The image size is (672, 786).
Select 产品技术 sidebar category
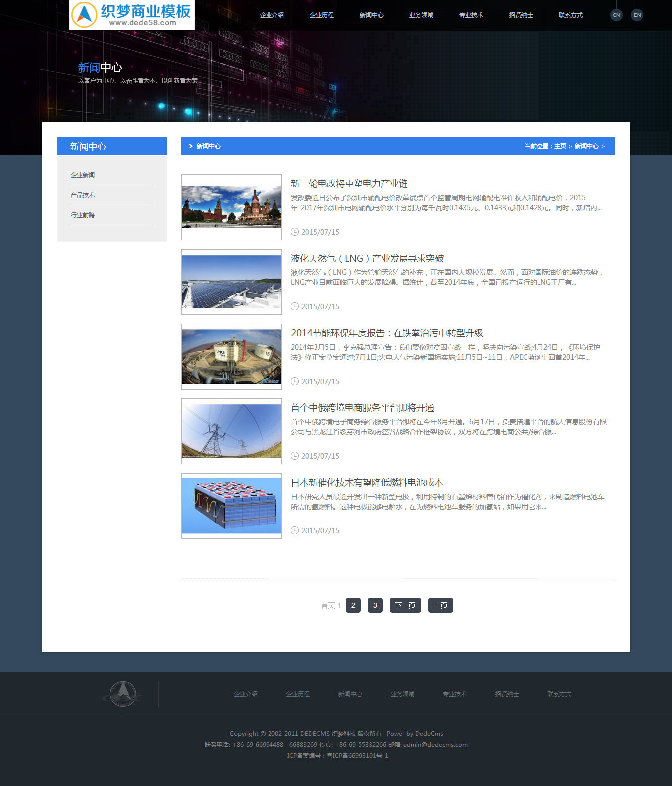click(83, 195)
